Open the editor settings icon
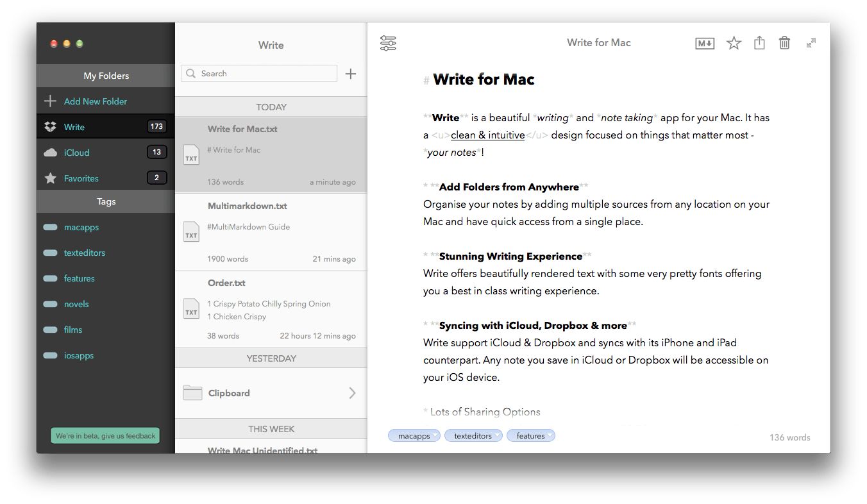This screenshot has height=504, width=867. [389, 42]
